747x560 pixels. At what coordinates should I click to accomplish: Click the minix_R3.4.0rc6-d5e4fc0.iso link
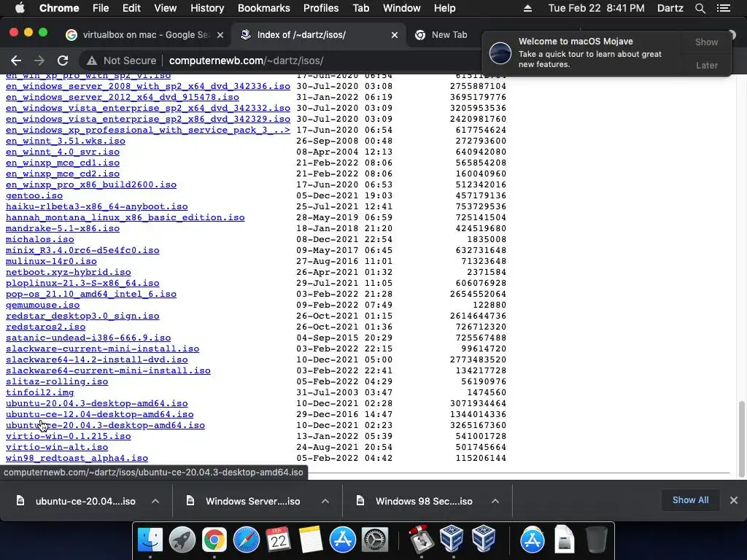(x=82, y=251)
